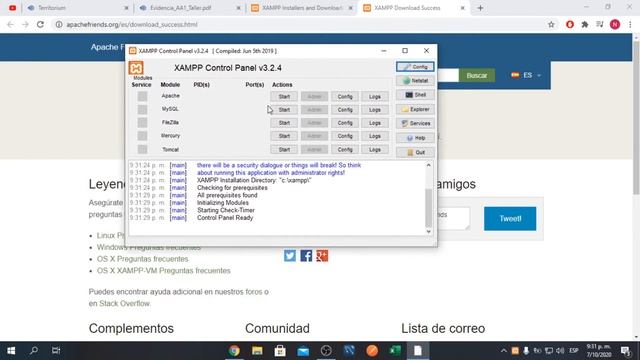This screenshot has height=360, width=640.
Task: Go back in the browser history
Action: (x=10, y=24)
